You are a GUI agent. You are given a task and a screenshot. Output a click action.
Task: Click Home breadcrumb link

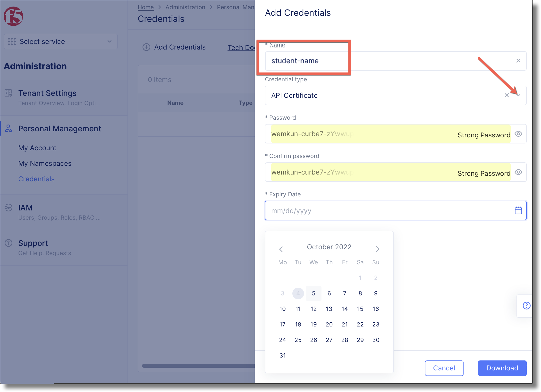coord(146,7)
